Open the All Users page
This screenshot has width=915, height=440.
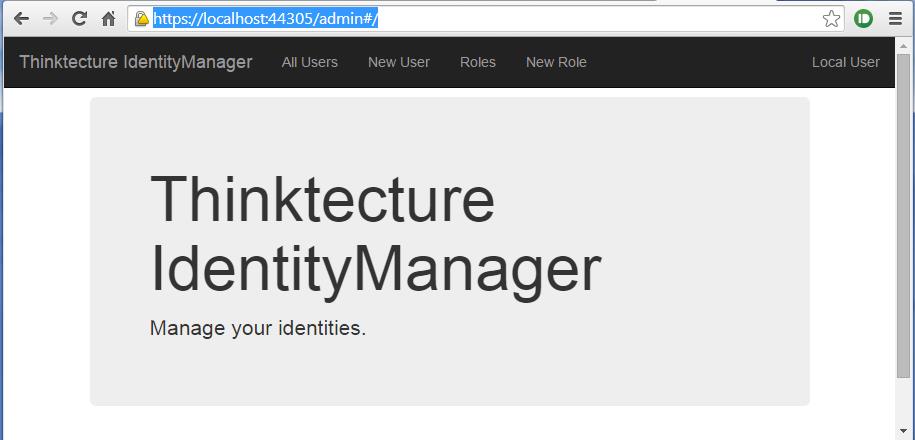310,62
